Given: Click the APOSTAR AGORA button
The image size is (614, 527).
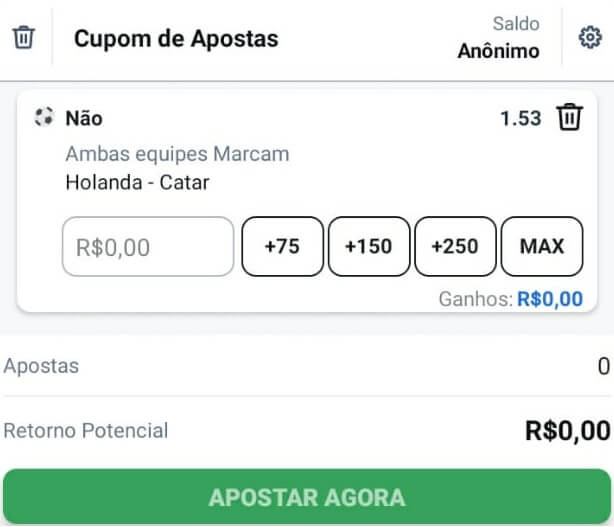Looking at the screenshot, I should coord(307,496).
